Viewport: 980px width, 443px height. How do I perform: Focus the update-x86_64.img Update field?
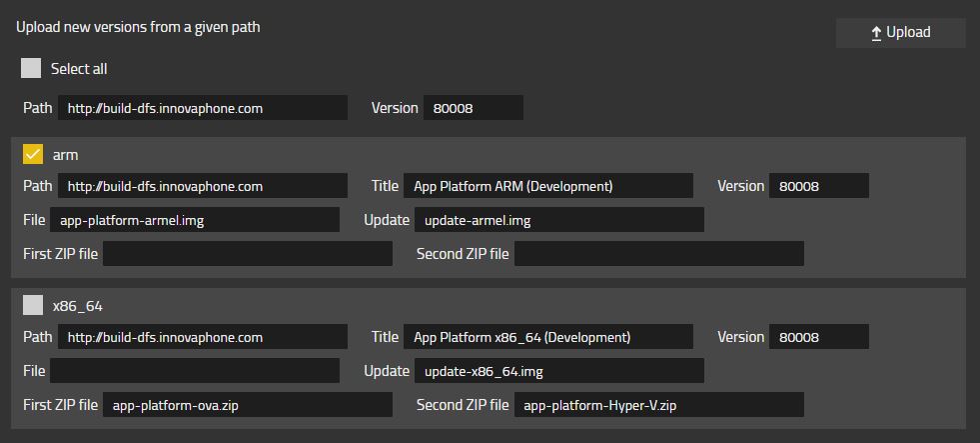[558, 371]
